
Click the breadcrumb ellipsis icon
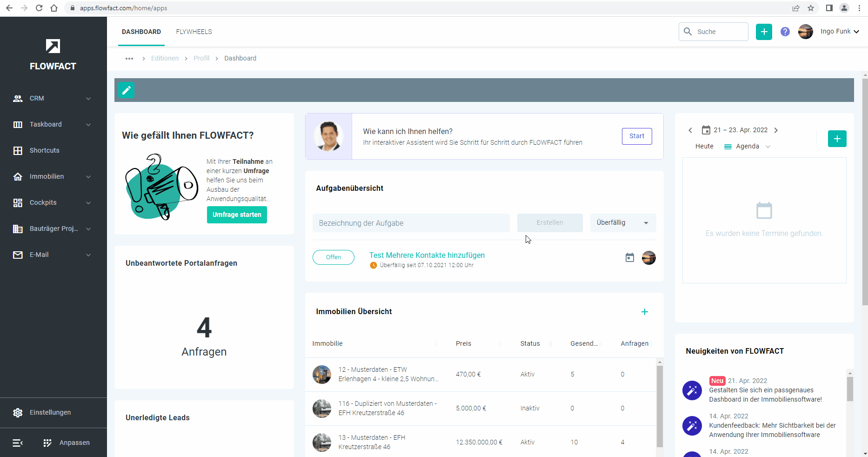tap(129, 59)
